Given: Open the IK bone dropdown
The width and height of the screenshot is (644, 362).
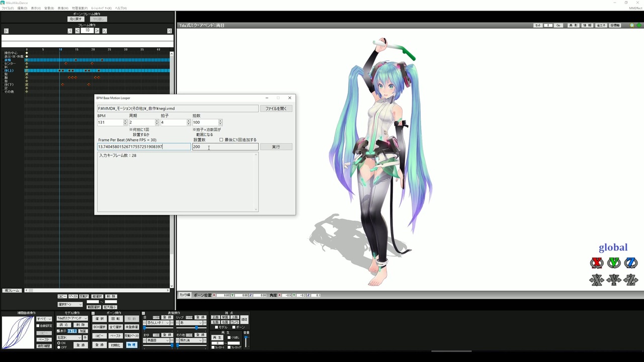Looking at the screenshot, I should pyautogui.click(x=69, y=337).
